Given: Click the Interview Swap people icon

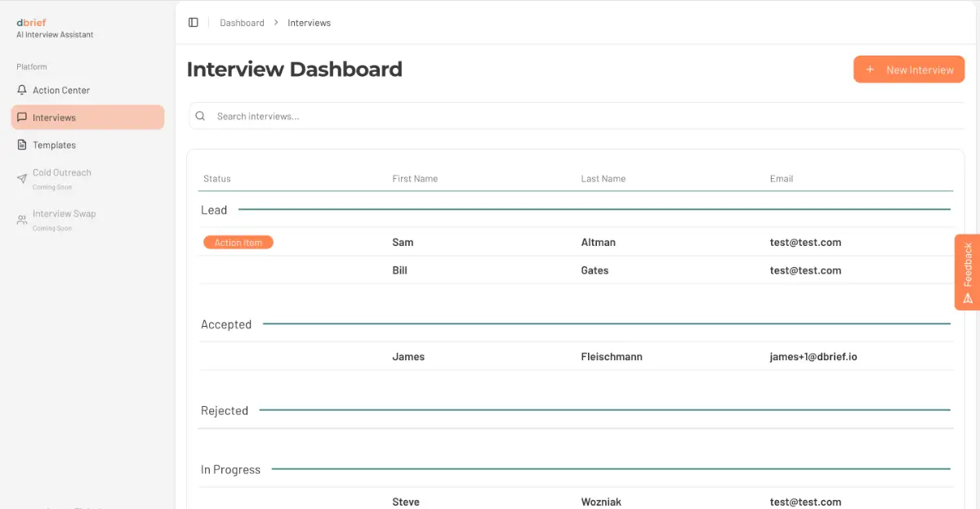Looking at the screenshot, I should 22,220.
